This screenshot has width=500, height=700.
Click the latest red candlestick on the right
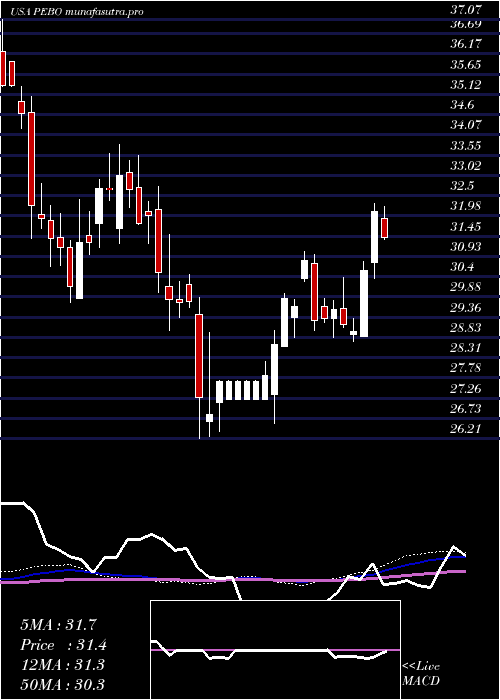(384, 228)
